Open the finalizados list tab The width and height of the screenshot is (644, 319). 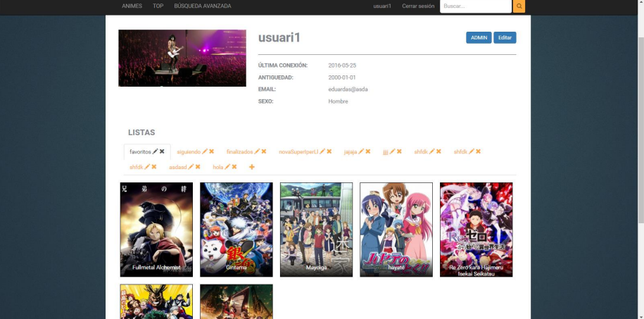pos(240,151)
